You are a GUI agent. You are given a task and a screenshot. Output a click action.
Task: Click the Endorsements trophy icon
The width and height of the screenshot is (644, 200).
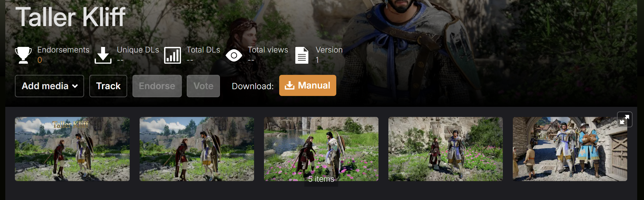pos(23,55)
